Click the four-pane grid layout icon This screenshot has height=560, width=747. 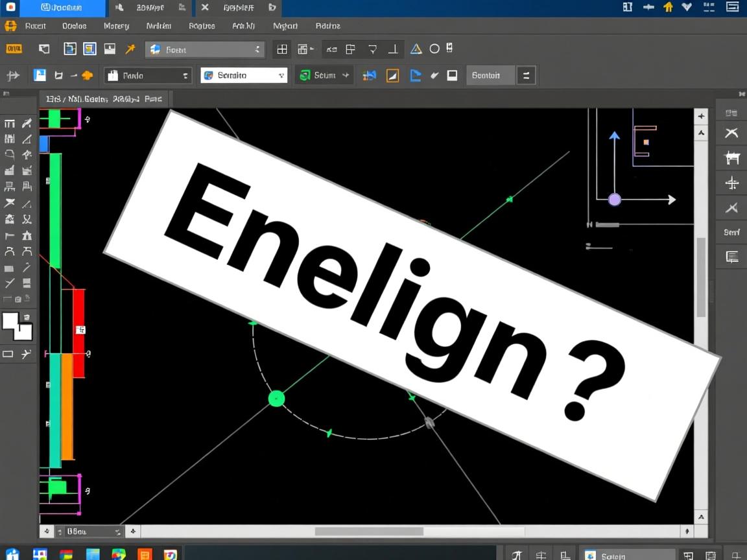[282, 49]
